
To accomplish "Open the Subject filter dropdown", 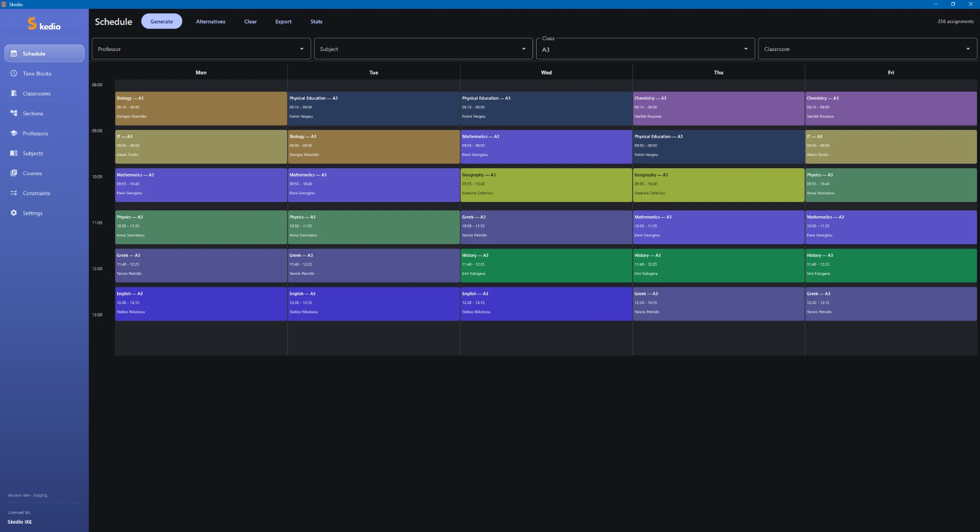I will pyautogui.click(x=423, y=49).
